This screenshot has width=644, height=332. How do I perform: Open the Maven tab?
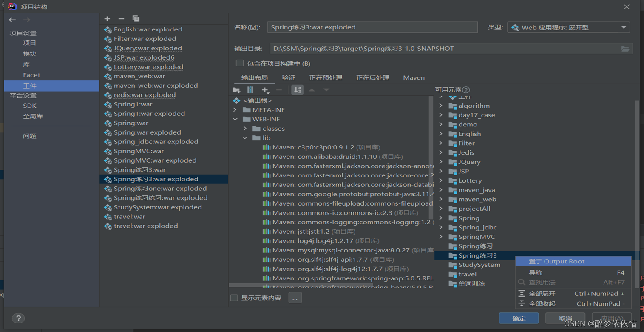coord(414,77)
